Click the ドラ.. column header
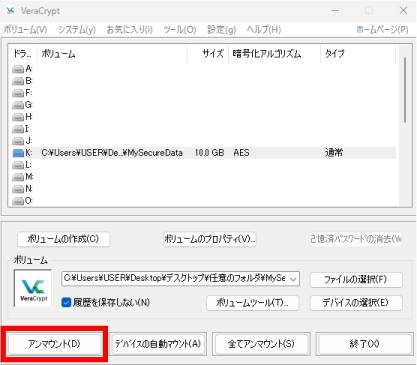This screenshot has height=365, width=417. (x=23, y=54)
